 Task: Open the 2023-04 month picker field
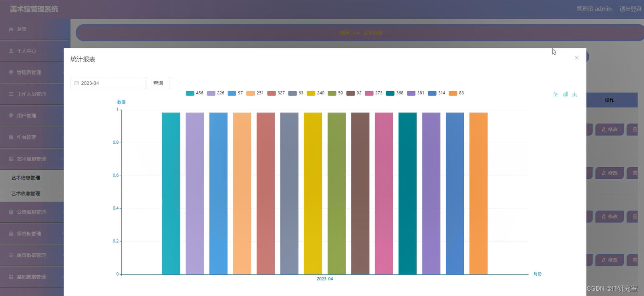coord(108,83)
